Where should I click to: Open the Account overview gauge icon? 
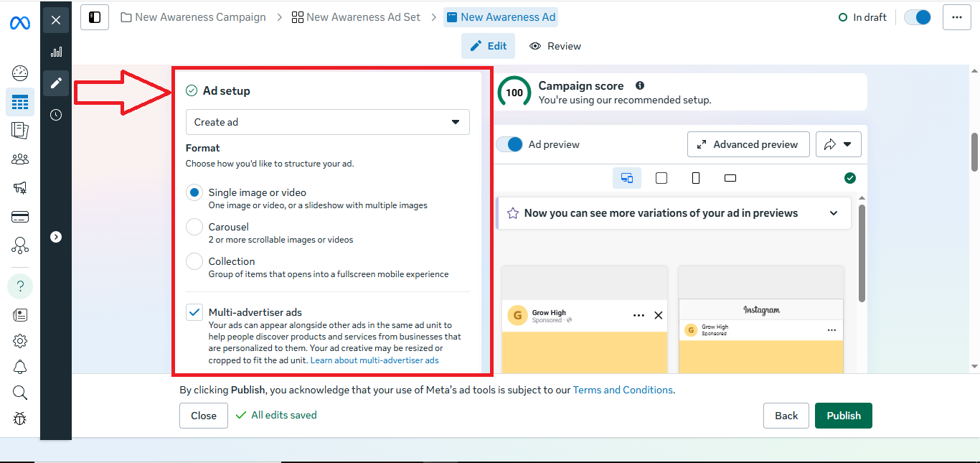click(20, 73)
